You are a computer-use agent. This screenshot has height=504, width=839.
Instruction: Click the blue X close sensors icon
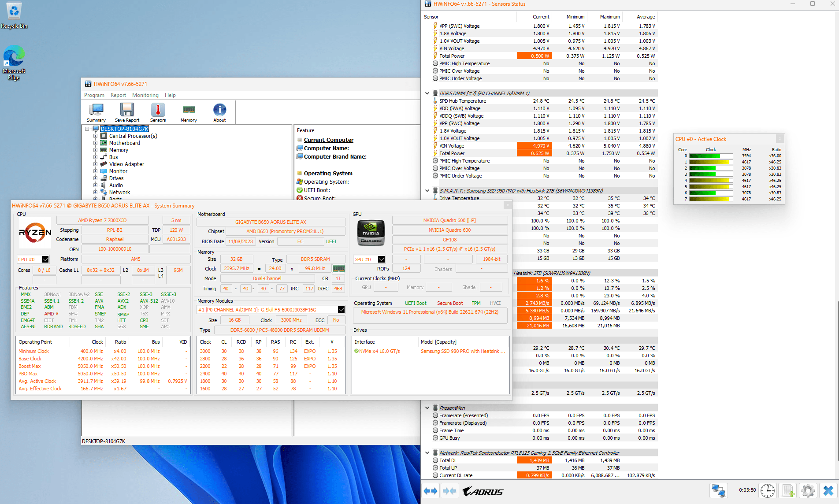tap(828, 490)
